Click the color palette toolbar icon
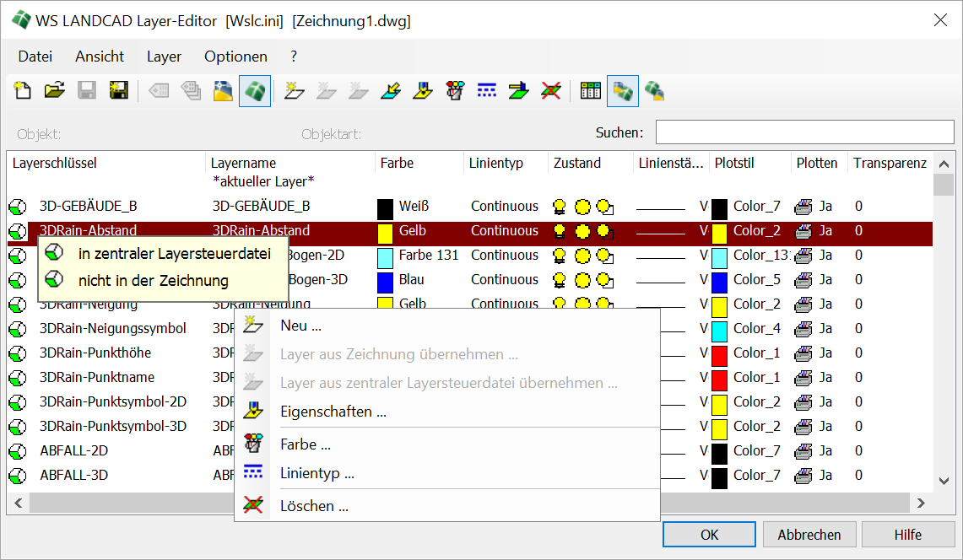 455,91
